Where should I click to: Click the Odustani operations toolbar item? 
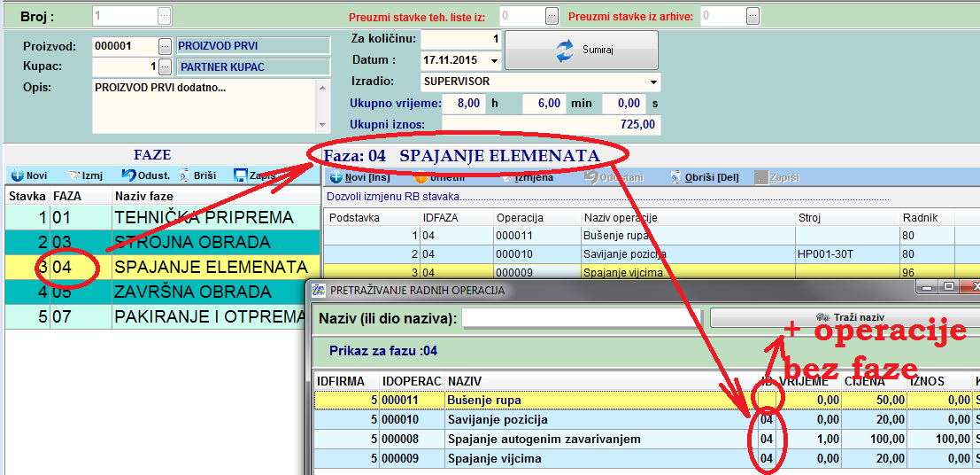[x=615, y=178]
